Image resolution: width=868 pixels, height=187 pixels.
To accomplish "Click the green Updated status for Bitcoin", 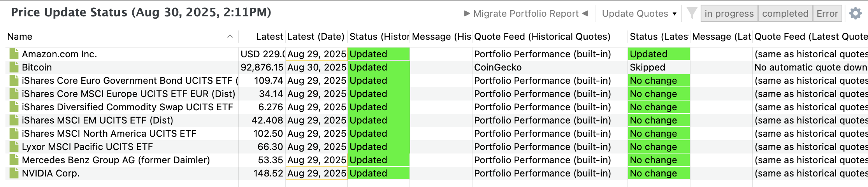I will pos(378,67).
